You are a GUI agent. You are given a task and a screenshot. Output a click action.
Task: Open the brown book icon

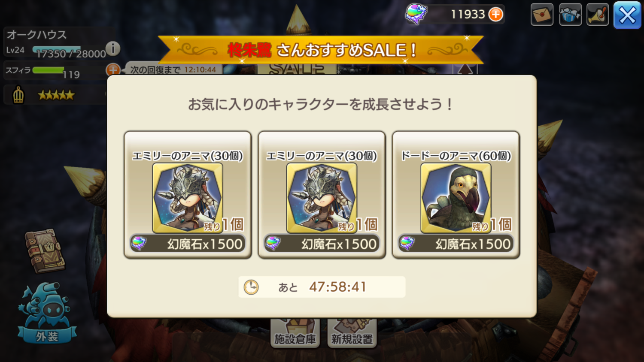click(45, 251)
